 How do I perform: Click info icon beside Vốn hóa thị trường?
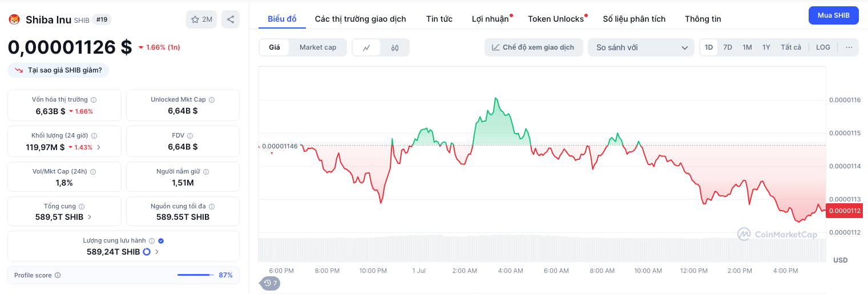pos(94,100)
